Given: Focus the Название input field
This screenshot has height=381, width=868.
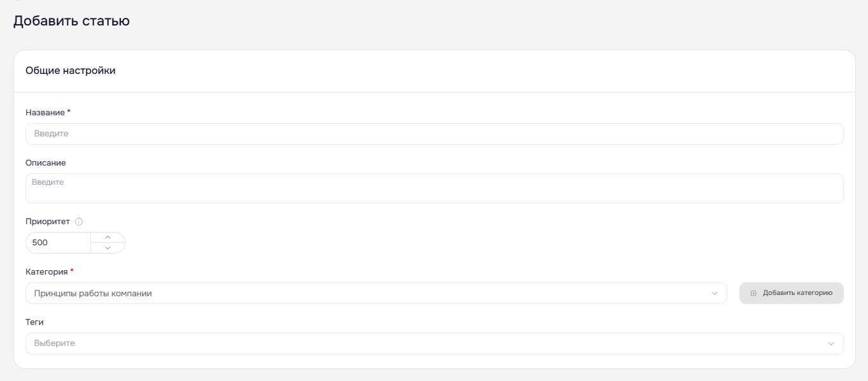Looking at the screenshot, I should (434, 134).
